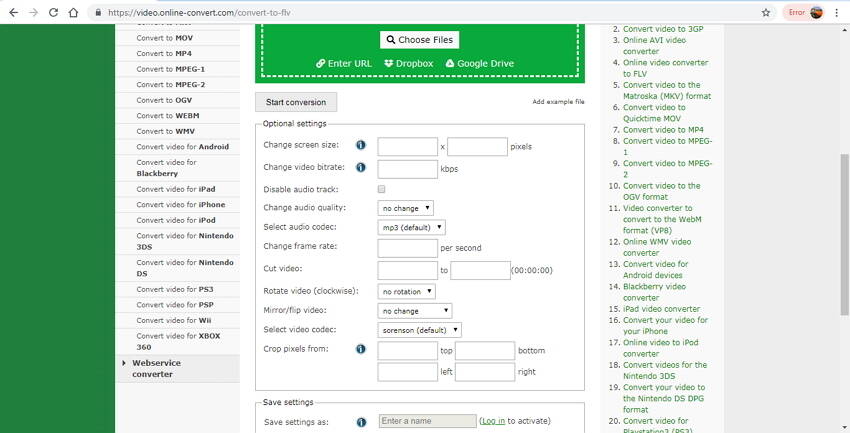Click the Choose Files button
This screenshot has height=433, width=850.
tap(420, 40)
